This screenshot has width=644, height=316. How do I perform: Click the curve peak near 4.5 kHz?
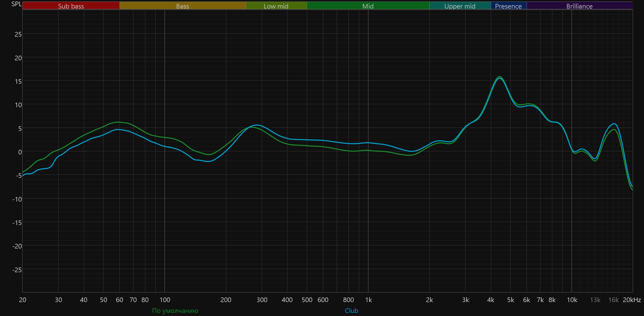pos(499,77)
